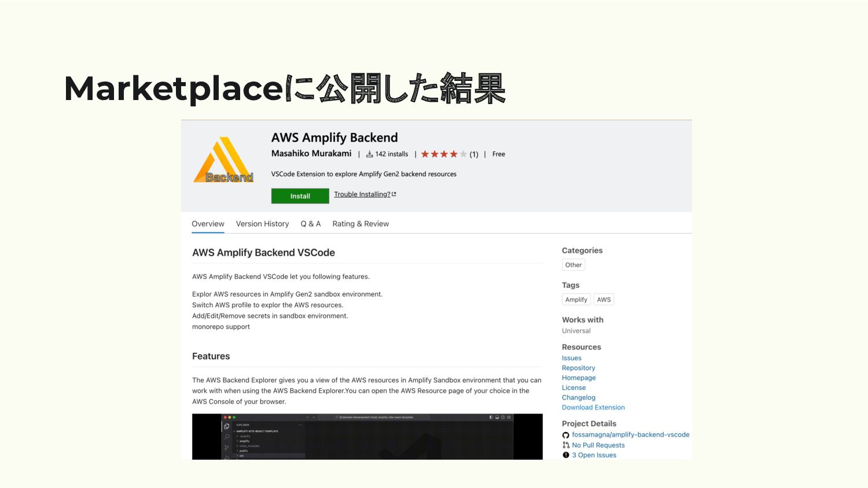Click the 3 Open Issues link

pyautogui.click(x=594, y=455)
